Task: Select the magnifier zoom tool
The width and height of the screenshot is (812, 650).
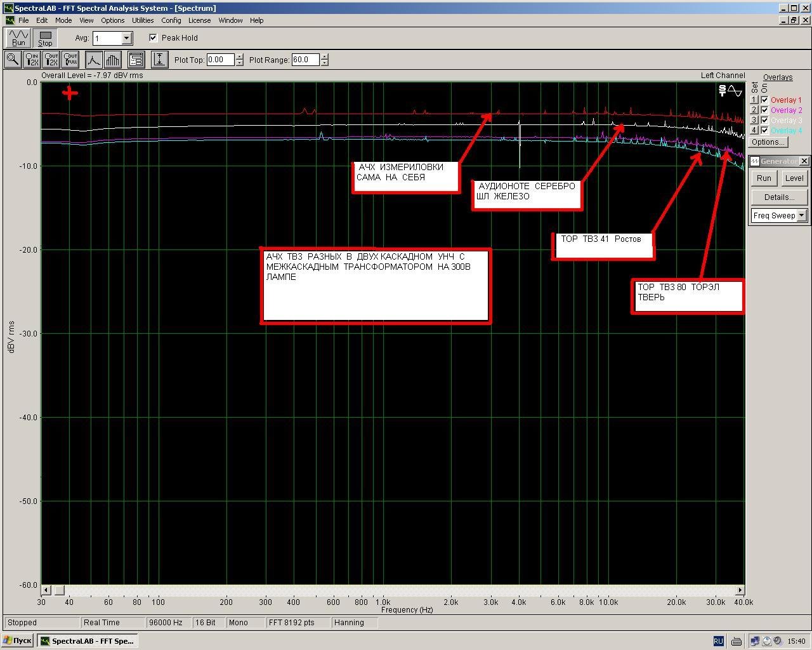Action: 13,60
